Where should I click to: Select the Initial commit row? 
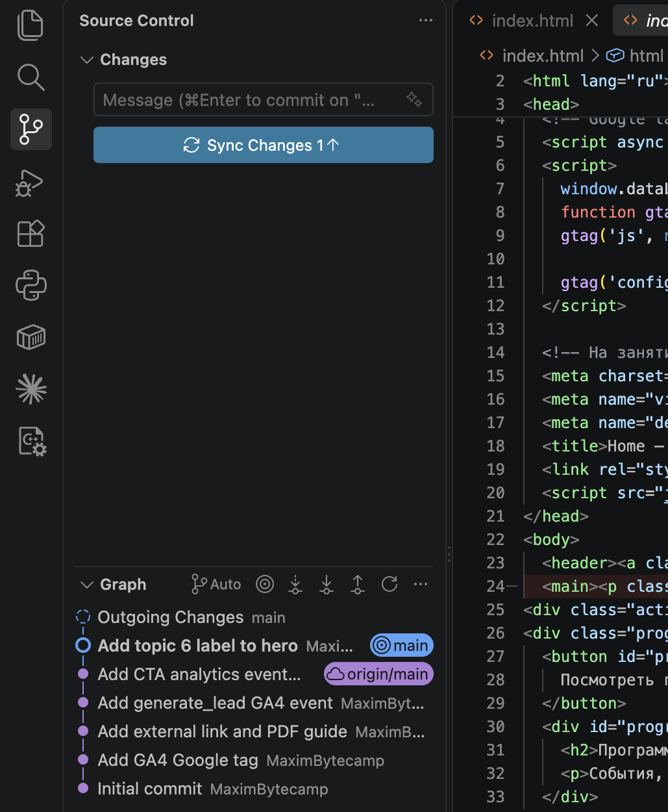(254, 789)
